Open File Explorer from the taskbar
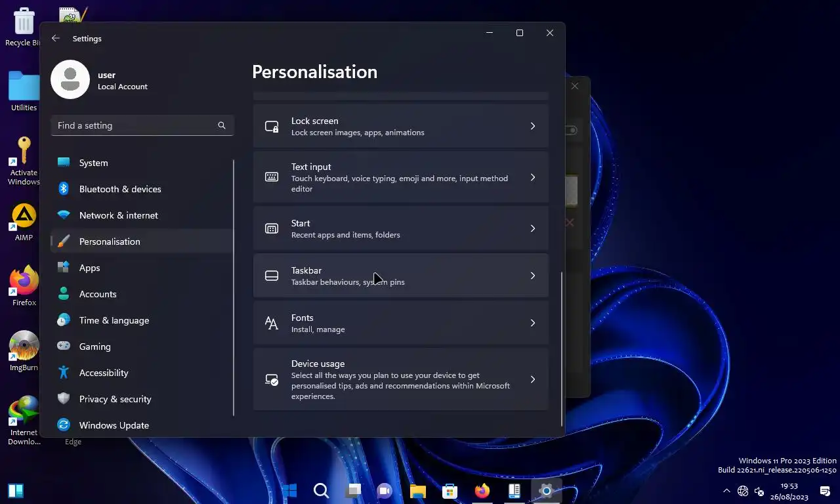The image size is (840, 504). click(x=417, y=491)
